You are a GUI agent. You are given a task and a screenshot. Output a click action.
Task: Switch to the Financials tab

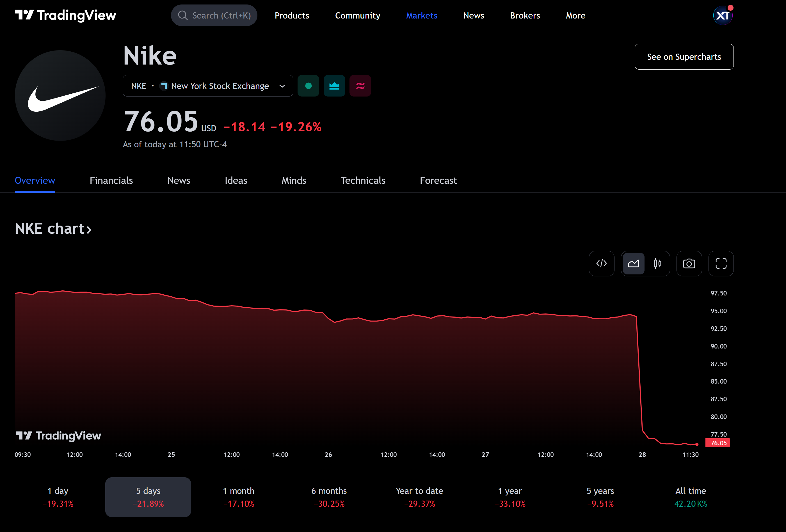coord(111,180)
